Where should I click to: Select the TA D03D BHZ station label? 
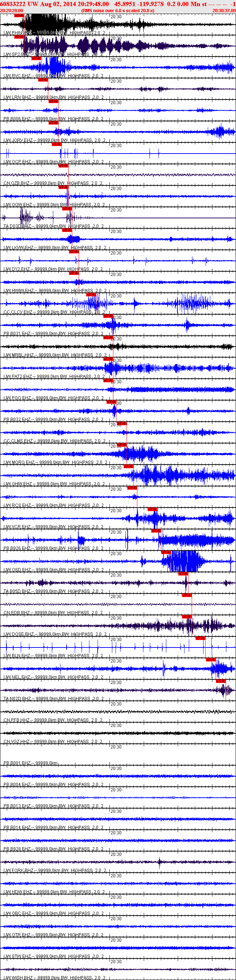17,226
